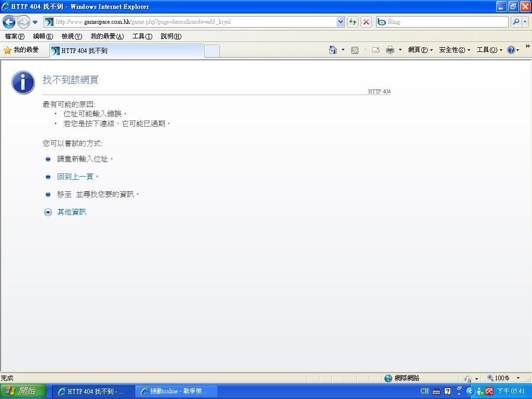Open the 檢視(V) menu
This screenshot has width=532, height=399.
[72, 36]
